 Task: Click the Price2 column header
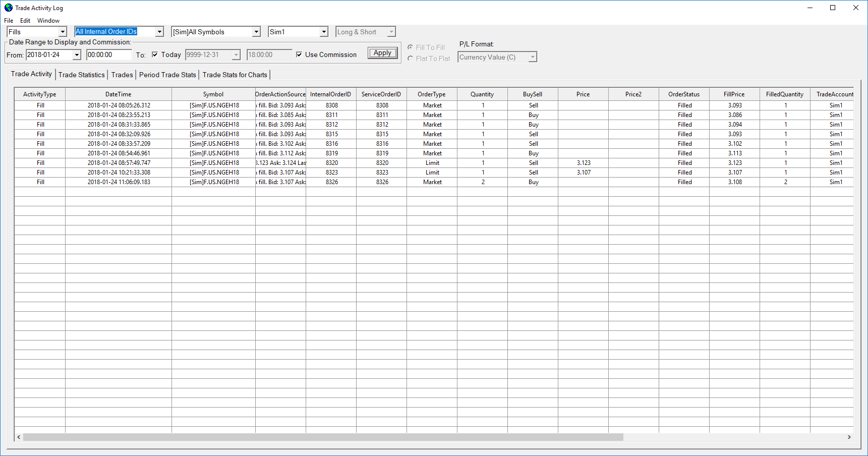pos(633,94)
